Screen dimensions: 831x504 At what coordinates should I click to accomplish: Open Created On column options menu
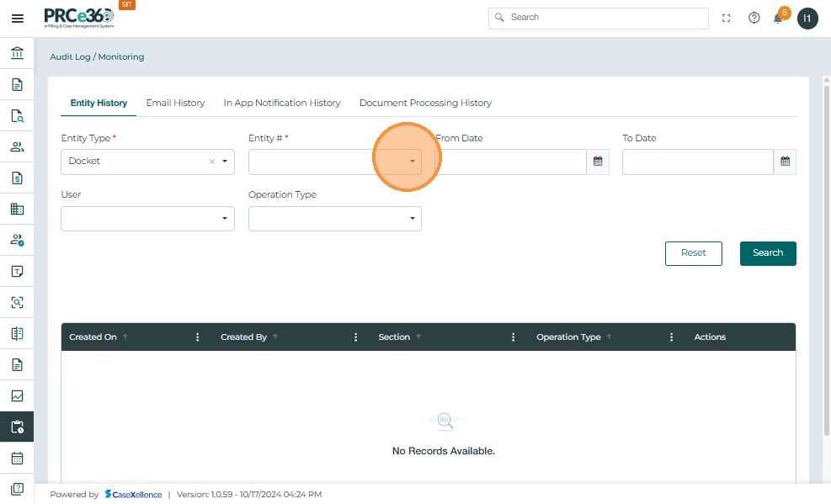[x=198, y=337]
